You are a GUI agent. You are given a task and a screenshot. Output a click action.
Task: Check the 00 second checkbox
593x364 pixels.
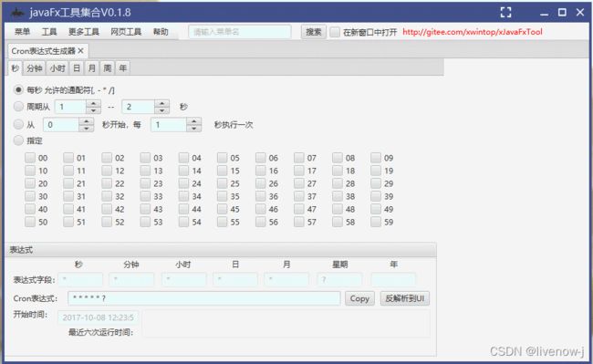click(30, 158)
